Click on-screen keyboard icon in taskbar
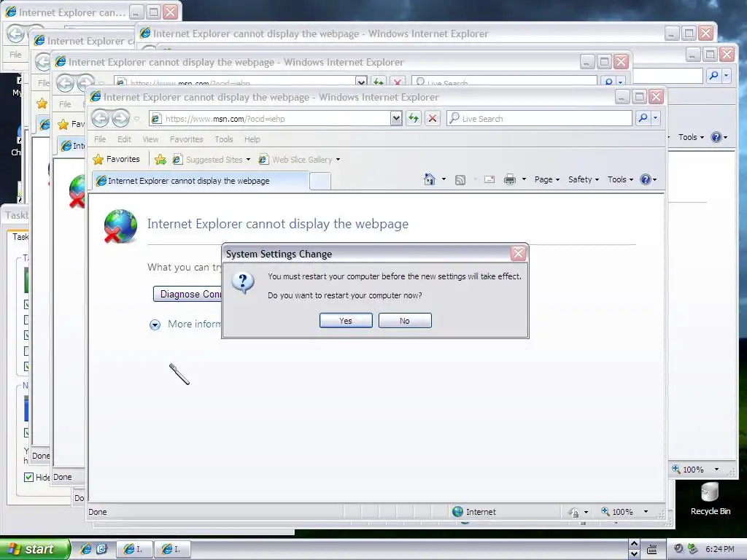 coord(651,550)
